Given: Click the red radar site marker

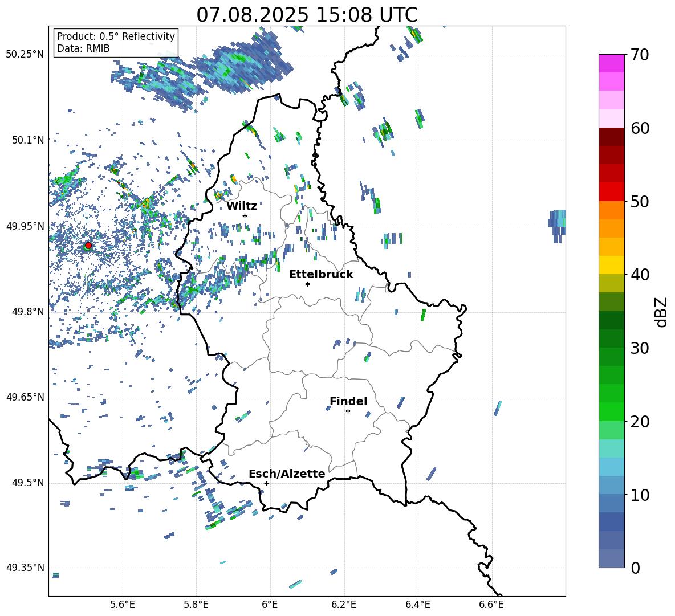Looking at the screenshot, I should (x=88, y=246).
